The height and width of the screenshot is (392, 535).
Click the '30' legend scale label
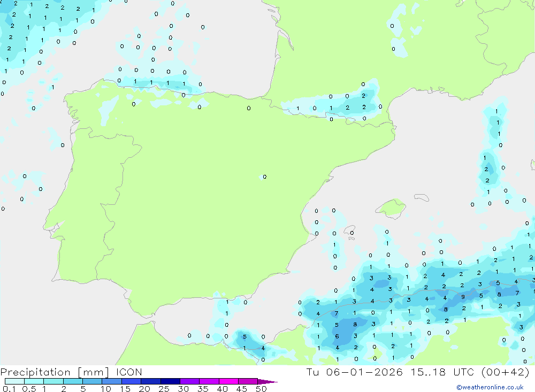pos(183,389)
